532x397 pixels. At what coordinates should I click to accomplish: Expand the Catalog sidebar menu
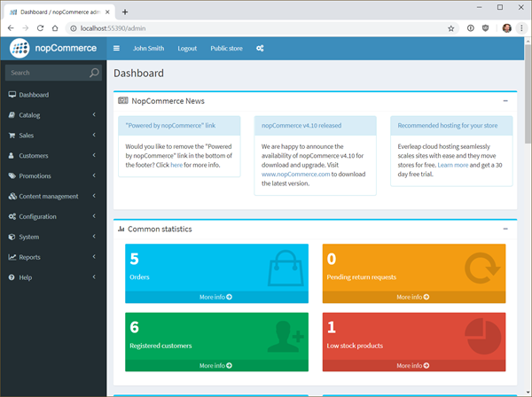tap(53, 114)
